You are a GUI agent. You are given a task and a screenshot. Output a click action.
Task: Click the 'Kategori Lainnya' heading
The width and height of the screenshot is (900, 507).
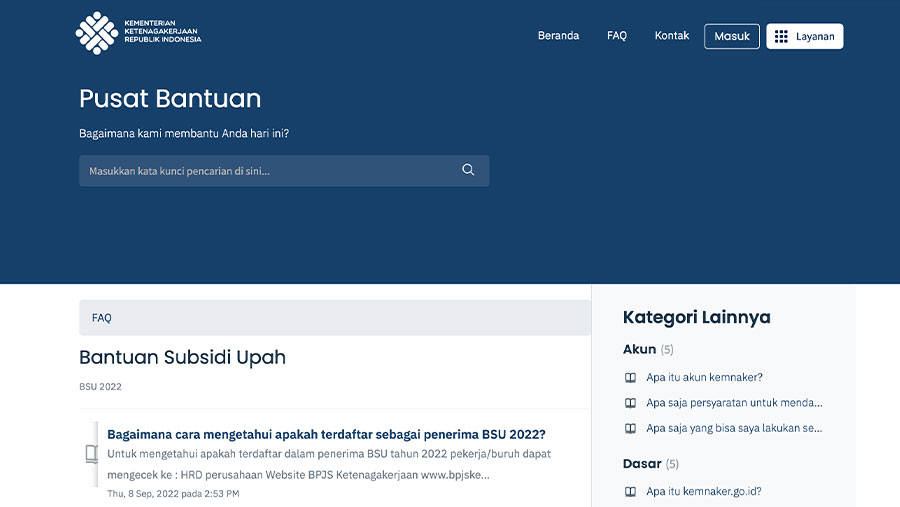(x=697, y=317)
